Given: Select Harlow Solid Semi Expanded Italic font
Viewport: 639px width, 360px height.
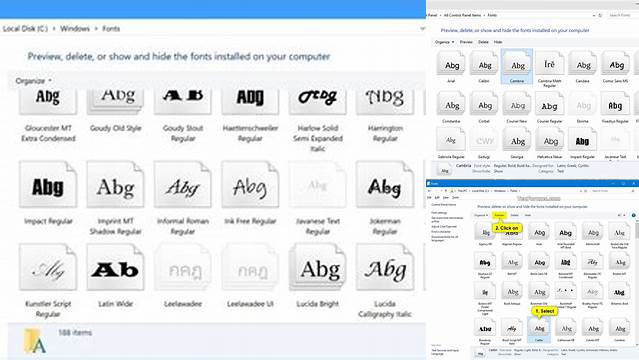Looking at the screenshot, I should (317, 102).
